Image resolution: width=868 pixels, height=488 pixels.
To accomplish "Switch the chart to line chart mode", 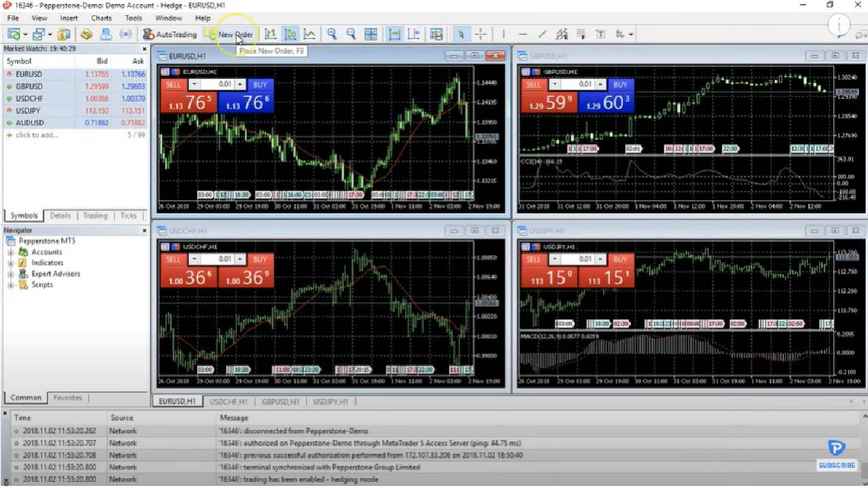I will tap(310, 34).
